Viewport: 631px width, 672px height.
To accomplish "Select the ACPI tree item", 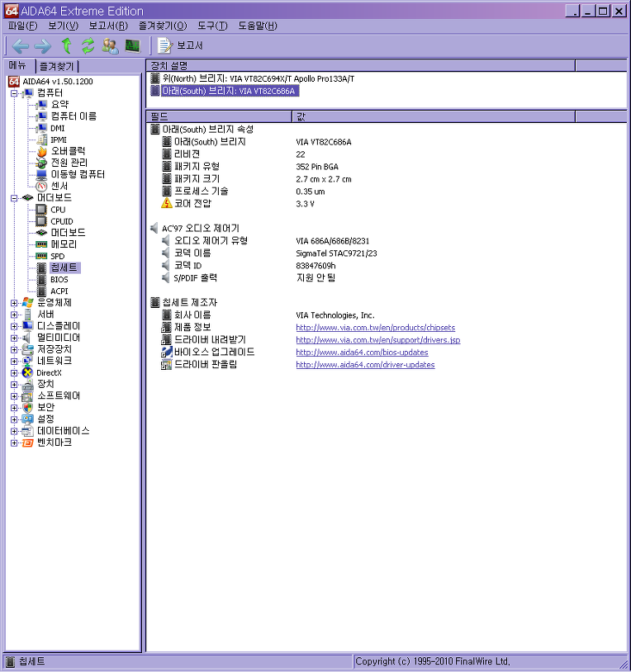I will [59, 291].
